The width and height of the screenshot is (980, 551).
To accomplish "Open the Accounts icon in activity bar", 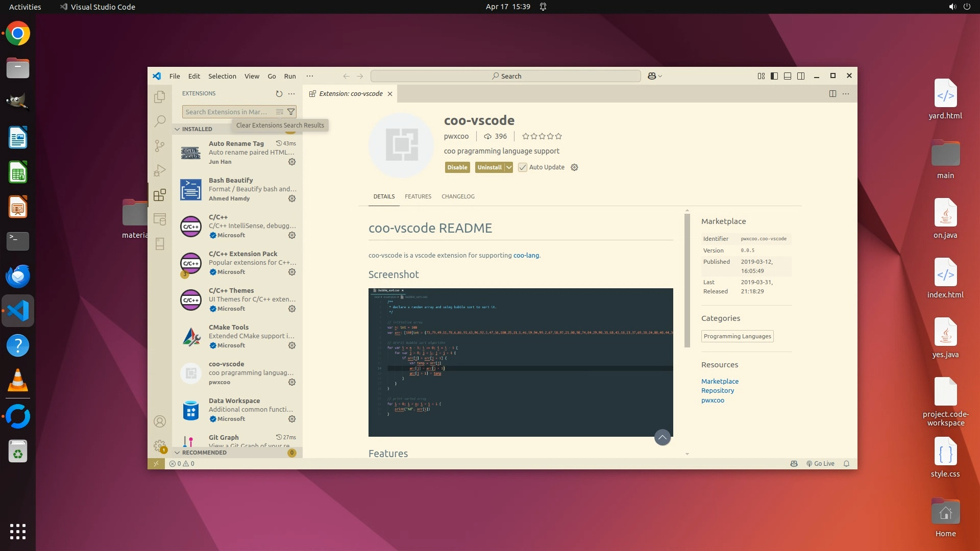I will (x=160, y=421).
